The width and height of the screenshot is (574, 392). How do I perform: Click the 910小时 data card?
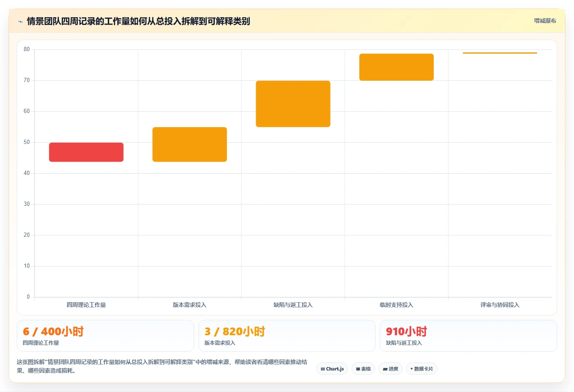(x=468, y=336)
